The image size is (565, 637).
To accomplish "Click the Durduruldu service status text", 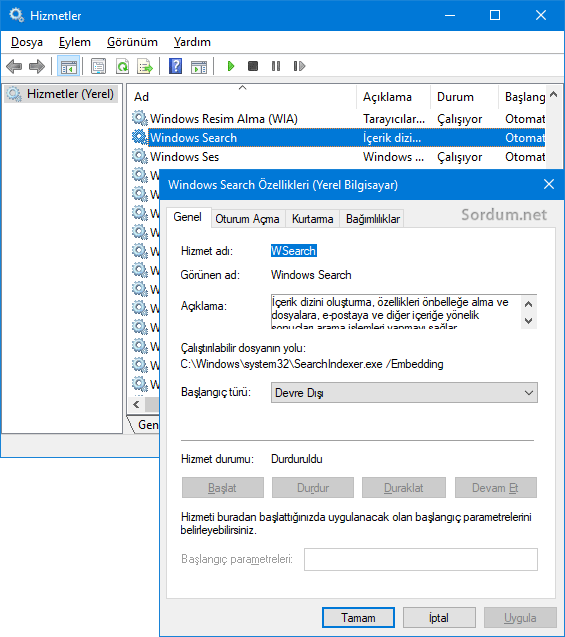I will [x=297, y=459].
